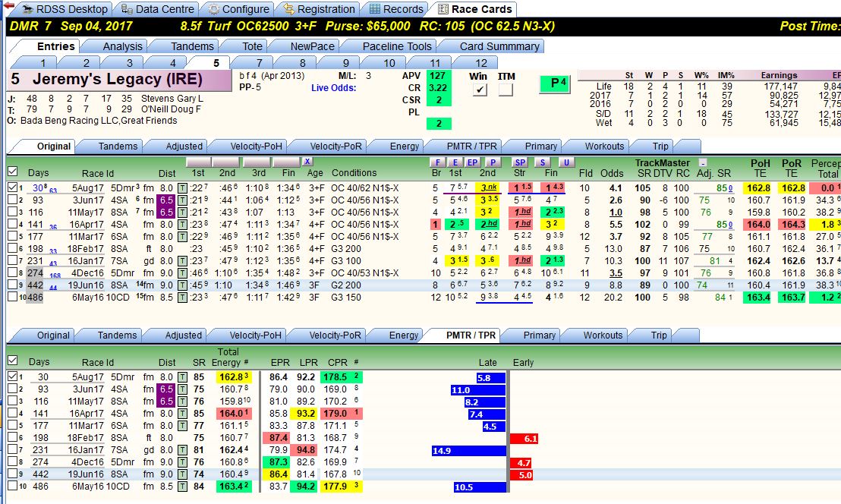This screenshot has height=504, width=841.
Task: Click the blank button above the 2nd column
Action: point(225,162)
